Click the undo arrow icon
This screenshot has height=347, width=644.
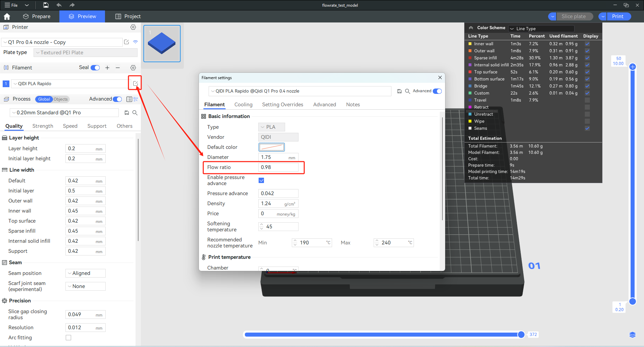tap(59, 5)
